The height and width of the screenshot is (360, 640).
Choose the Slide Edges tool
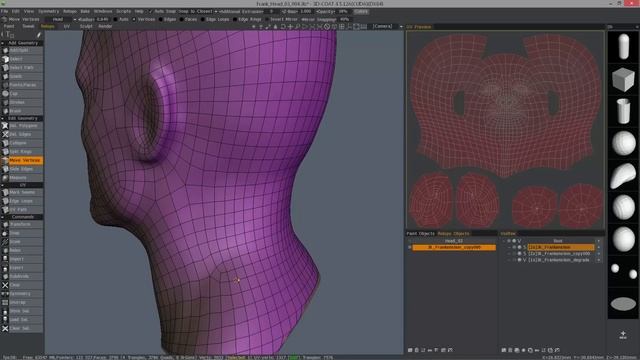coord(22,169)
